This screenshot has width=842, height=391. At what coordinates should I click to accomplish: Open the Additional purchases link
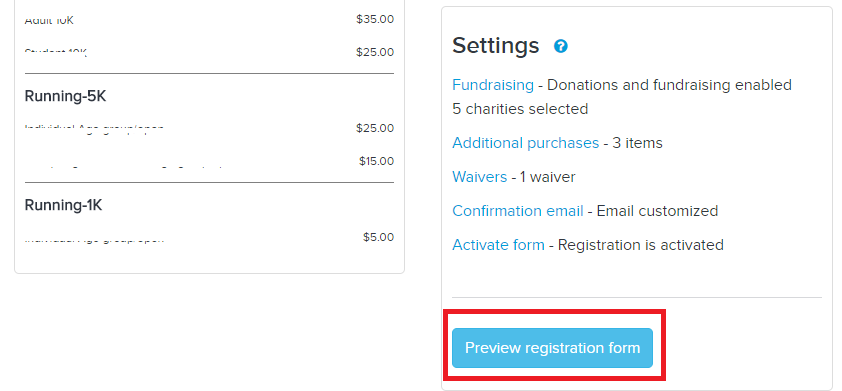[x=525, y=143]
